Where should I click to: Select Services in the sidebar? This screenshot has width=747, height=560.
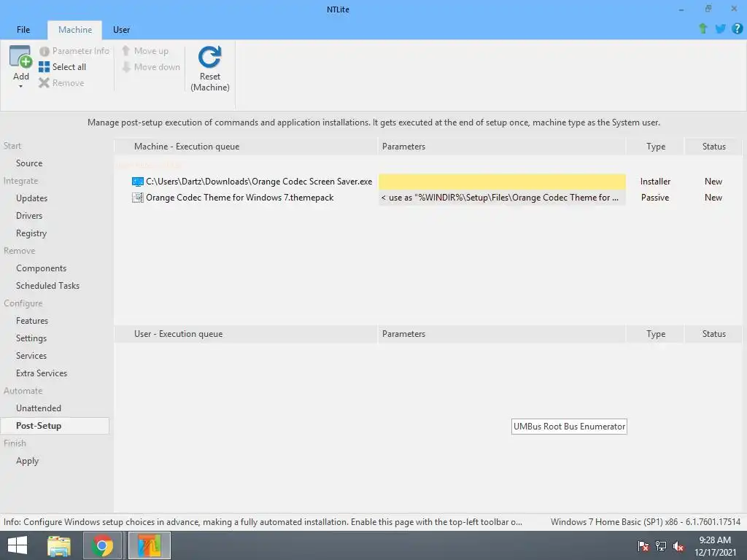coord(31,356)
